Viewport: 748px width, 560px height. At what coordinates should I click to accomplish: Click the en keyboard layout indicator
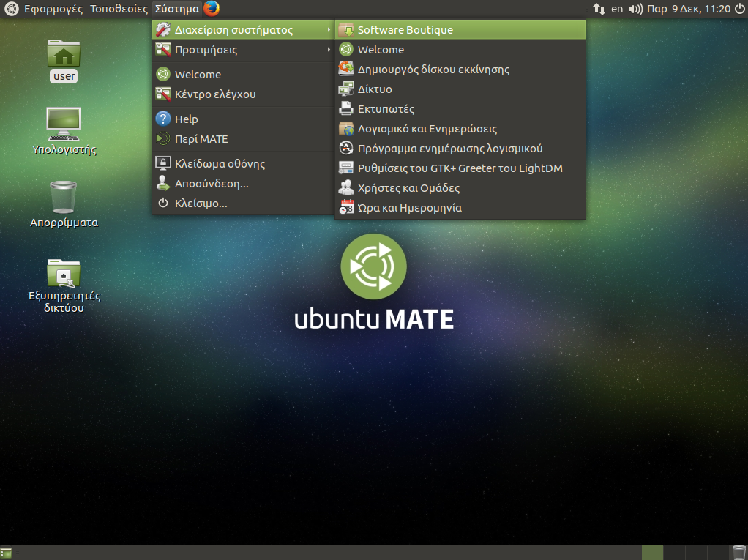(617, 9)
